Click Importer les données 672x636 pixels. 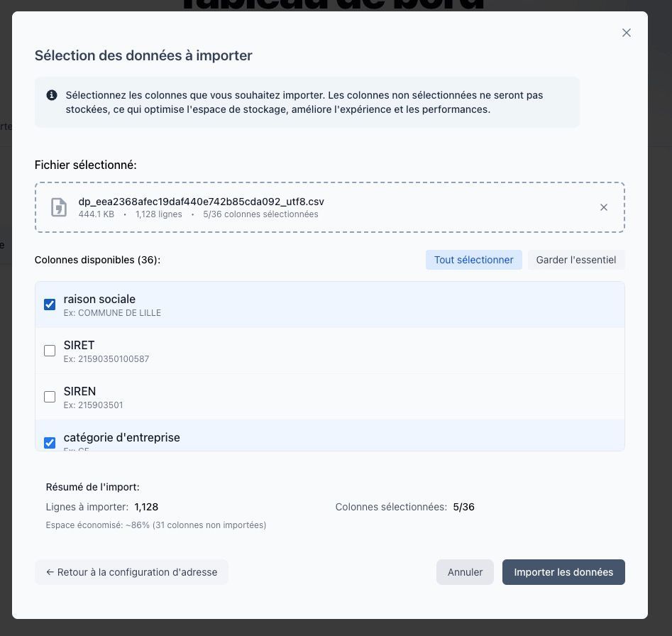tap(563, 572)
